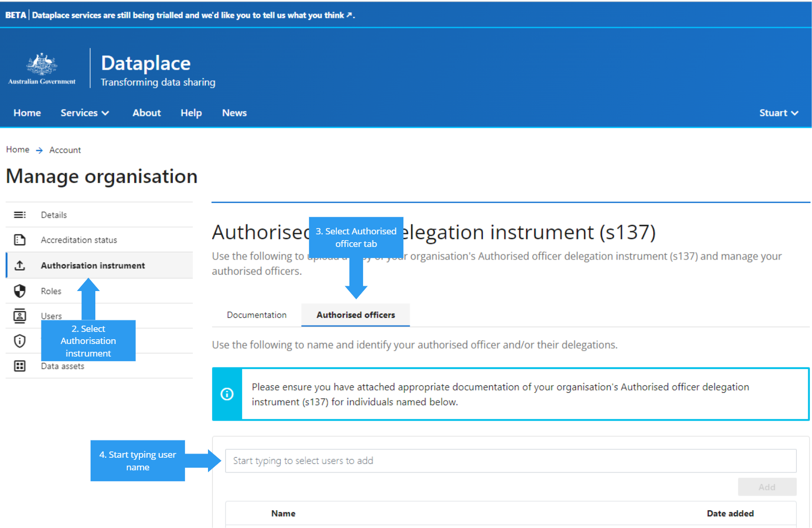
Task: Click the Authorisation instrument upload icon
Action: pos(20,265)
